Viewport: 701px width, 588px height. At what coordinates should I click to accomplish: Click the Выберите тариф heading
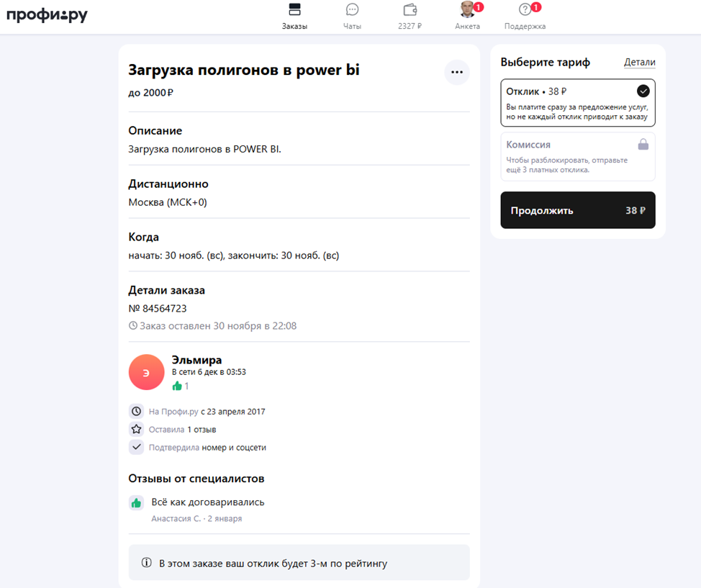coord(546,62)
